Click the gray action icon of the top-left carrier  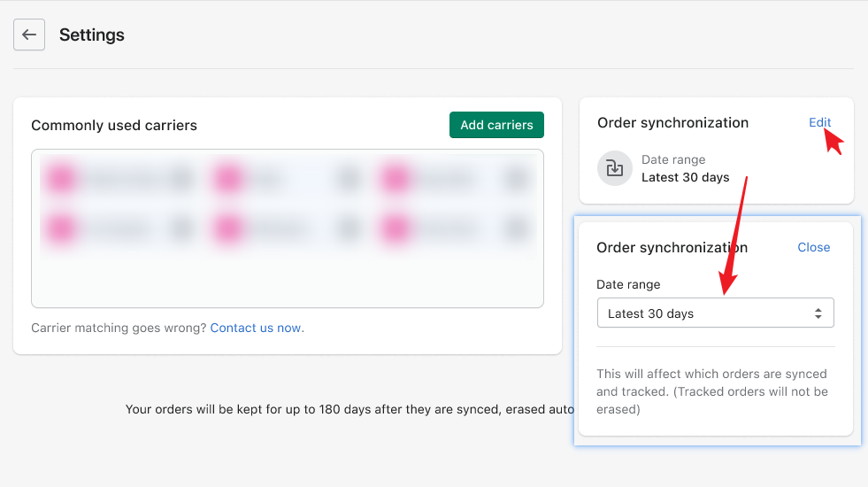[181, 179]
